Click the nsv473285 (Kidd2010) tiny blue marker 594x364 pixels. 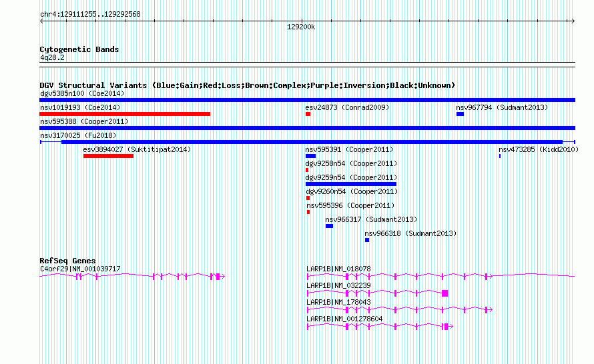tap(500, 156)
